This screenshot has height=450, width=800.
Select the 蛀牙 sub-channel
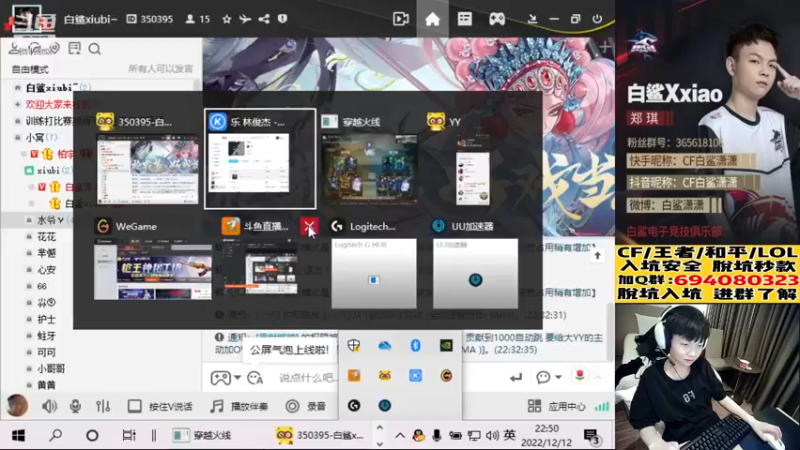pyautogui.click(x=46, y=336)
